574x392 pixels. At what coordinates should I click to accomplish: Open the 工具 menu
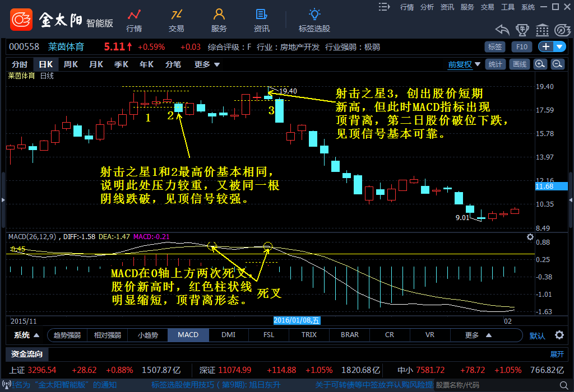click(508, 7)
